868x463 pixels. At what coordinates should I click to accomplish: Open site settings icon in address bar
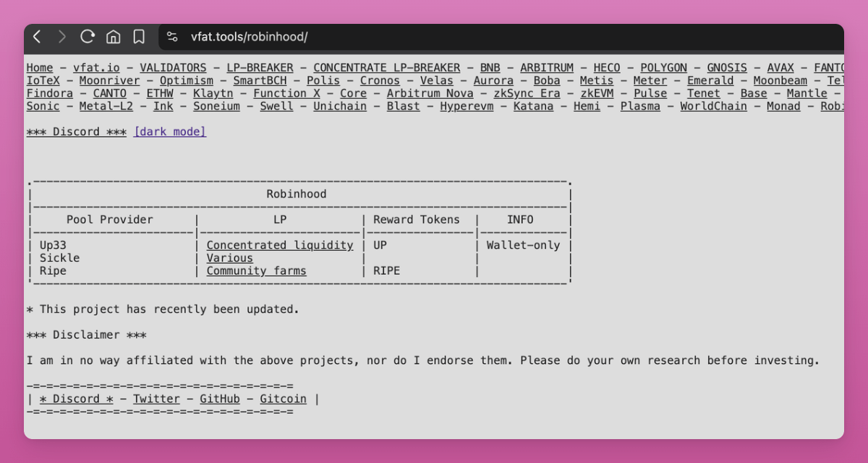coord(172,36)
